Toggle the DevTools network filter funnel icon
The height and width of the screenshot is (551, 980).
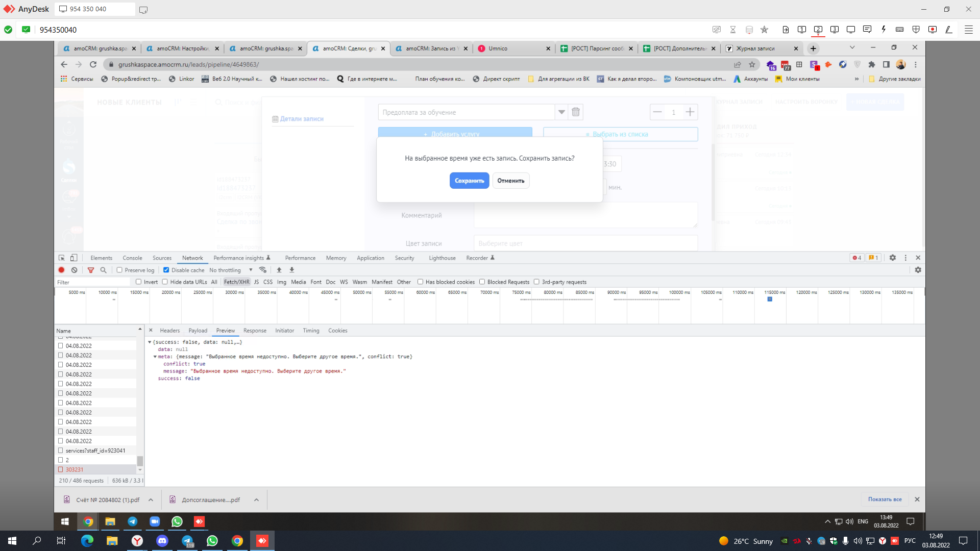(x=91, y=270)
